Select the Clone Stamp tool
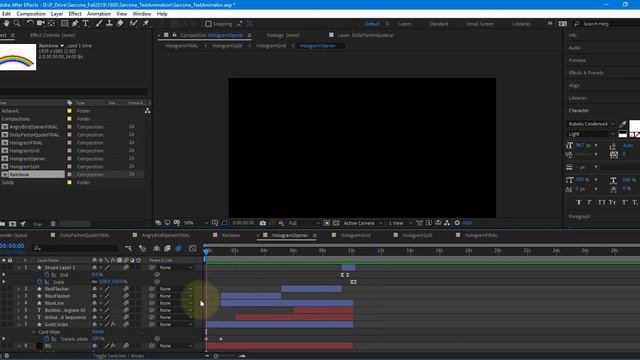Viewport: 640px width, 360px height. [109, 23]
